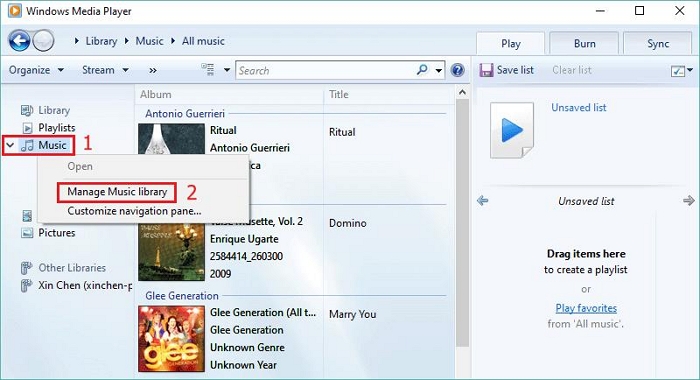The image size is (700, 380).
Task: Click the Music note icon in navigation pane
Action: pyautogui.click(x=27, y=145)
